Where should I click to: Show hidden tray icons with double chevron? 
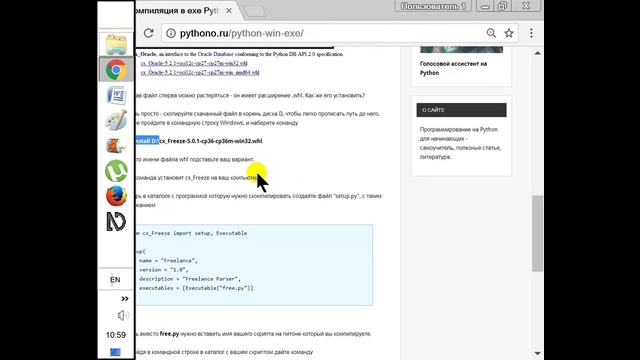coord(124,299)
